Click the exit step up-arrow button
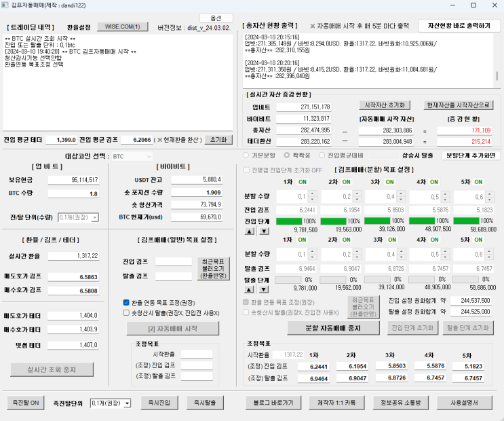Viewport: 504px width, 421px height. 249,289
